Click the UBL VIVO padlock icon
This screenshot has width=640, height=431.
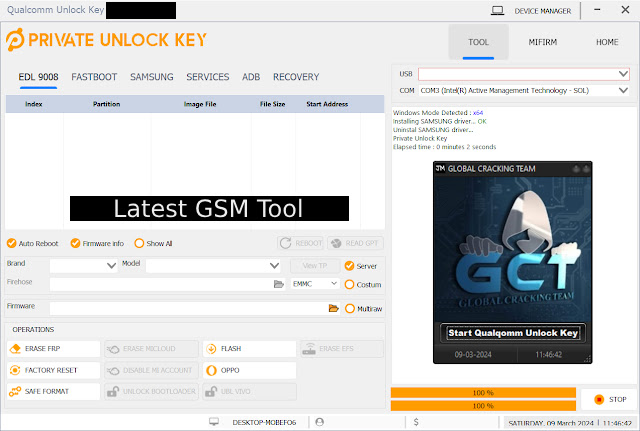pyautogui.click(x=211, y=391)
